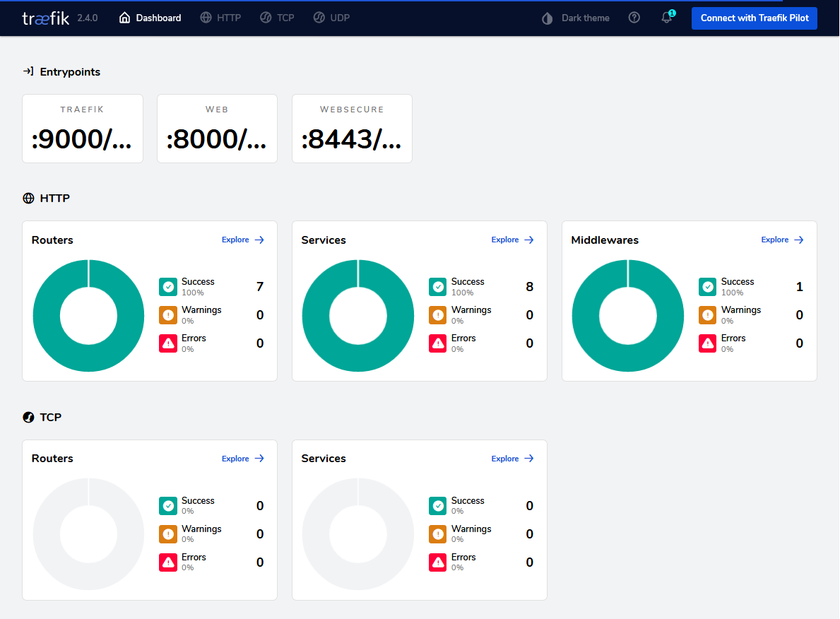Click the Traefik logo
The height and width of the screenshot is (619, 840).
point(45,18)
